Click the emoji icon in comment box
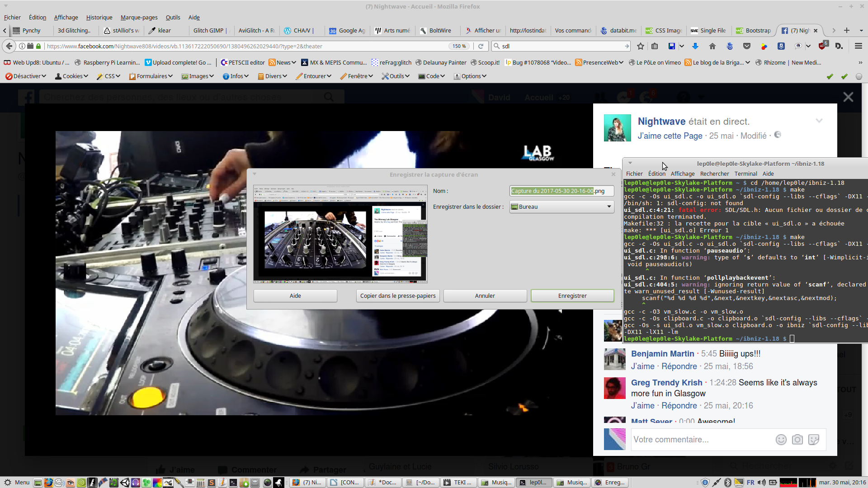This screenshot has height=488, width=868. point(781,440)
